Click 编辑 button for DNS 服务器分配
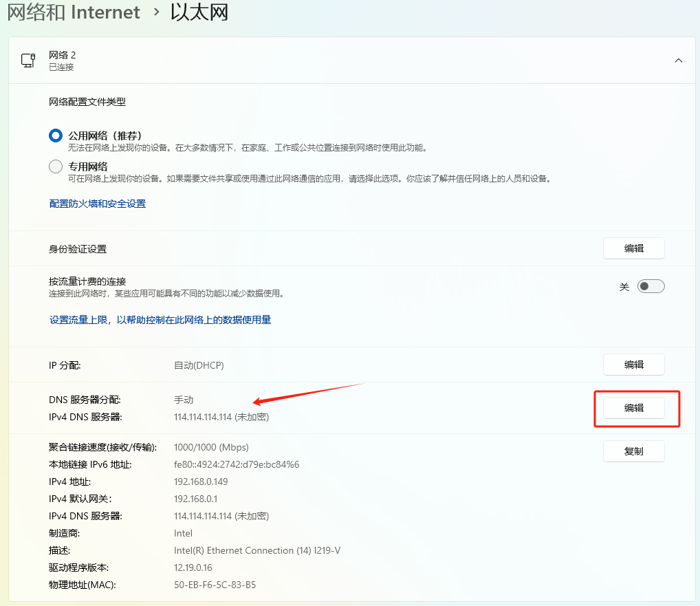This screenshot has height=606, width=700. click(633, 408)
